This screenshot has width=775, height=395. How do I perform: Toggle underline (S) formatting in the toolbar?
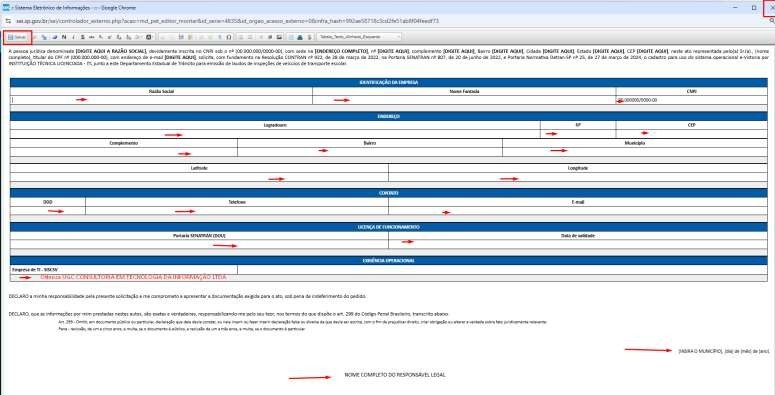(83, 37)
